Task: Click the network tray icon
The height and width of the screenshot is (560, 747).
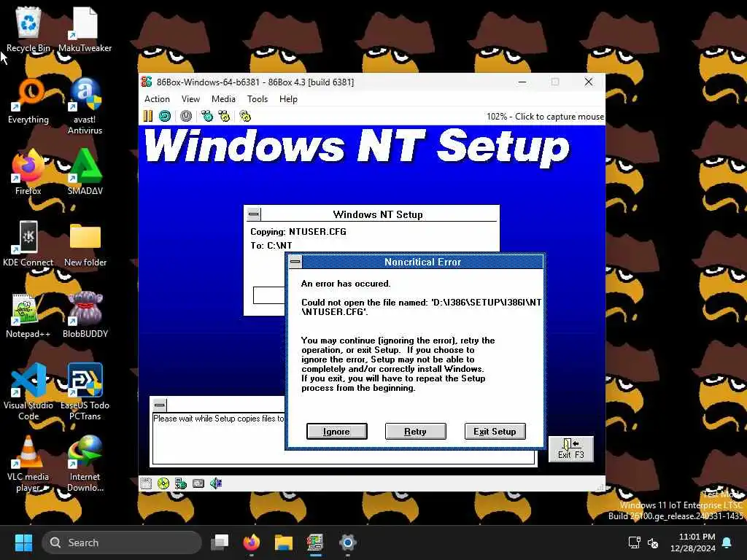Action: 635,542
